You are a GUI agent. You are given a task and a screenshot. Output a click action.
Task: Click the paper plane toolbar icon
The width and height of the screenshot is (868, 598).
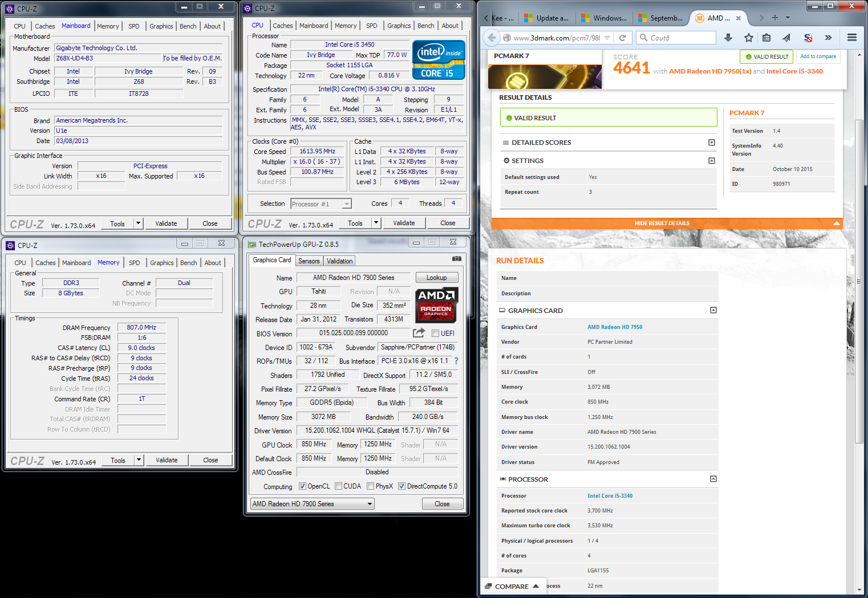(786, 38)
